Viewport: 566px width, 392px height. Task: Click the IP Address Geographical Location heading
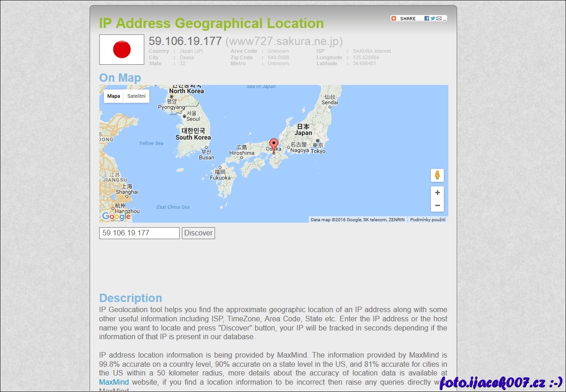point(211,23)
